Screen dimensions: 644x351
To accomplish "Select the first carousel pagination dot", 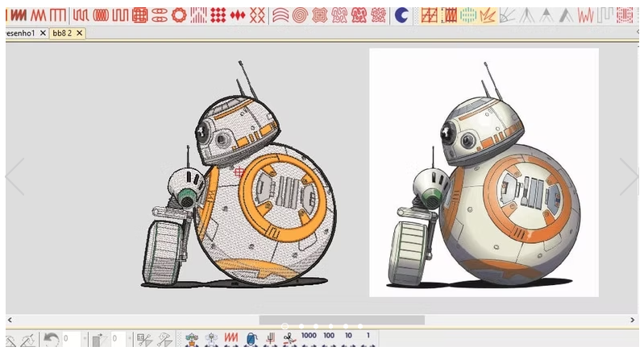I will pyautogui.click(x=285, y=326).
